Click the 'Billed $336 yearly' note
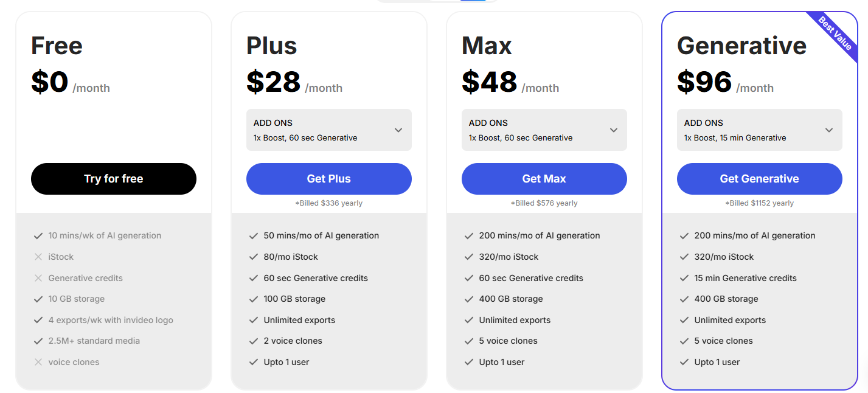The width and height of the screenshot is (868, 393). [328, 203]
